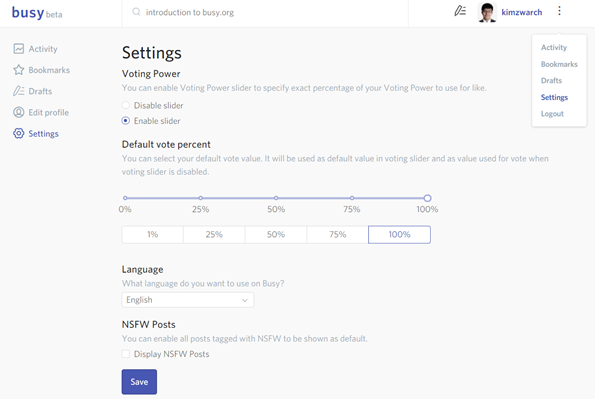The image size is (595, 399).
Task: Click the Settings gear icon in sidebar
Action: coord(19,134)
